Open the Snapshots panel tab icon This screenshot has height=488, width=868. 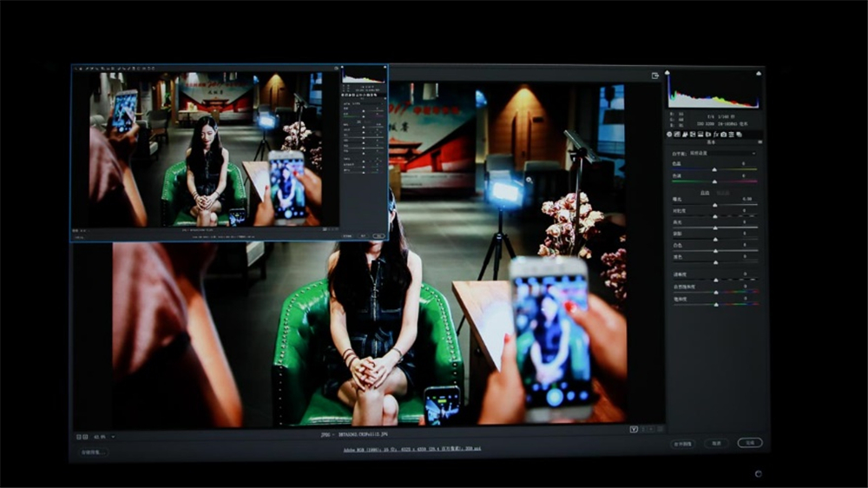click(x=739, y=135)
